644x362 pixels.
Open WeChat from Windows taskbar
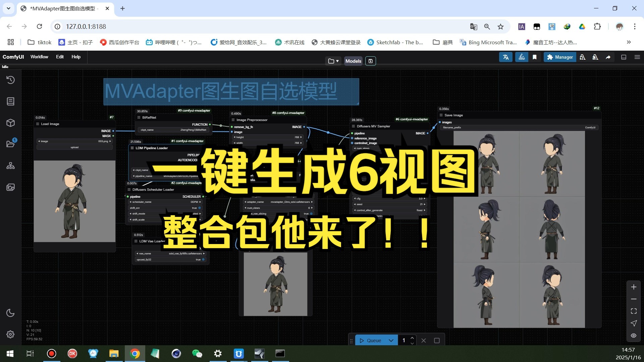[x=197, y=354]
